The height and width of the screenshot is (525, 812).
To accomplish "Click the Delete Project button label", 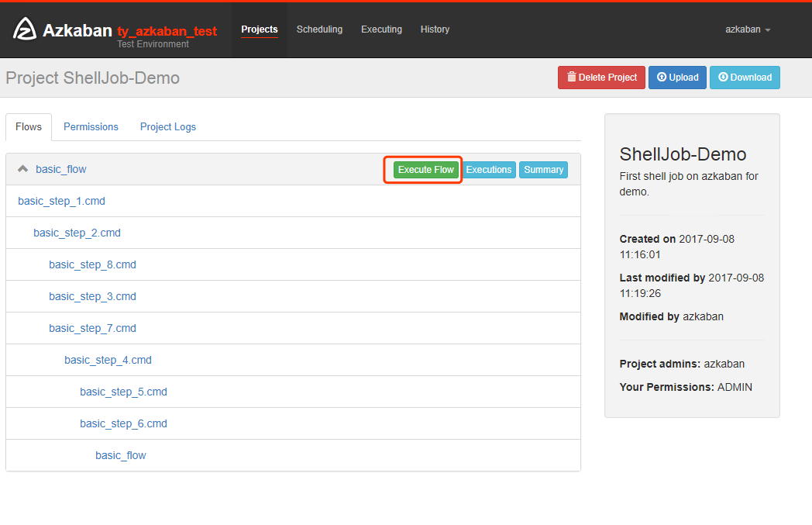I will 607,78.
